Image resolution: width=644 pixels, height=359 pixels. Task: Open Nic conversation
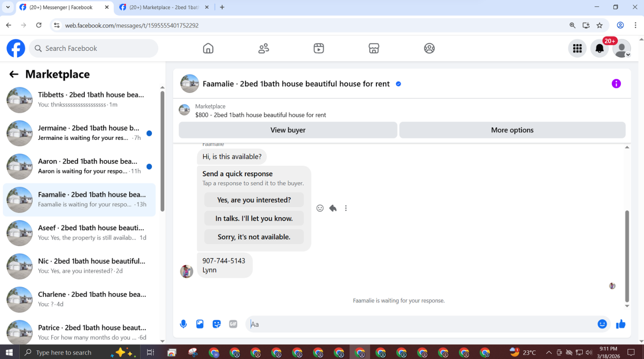coord(79,266)
